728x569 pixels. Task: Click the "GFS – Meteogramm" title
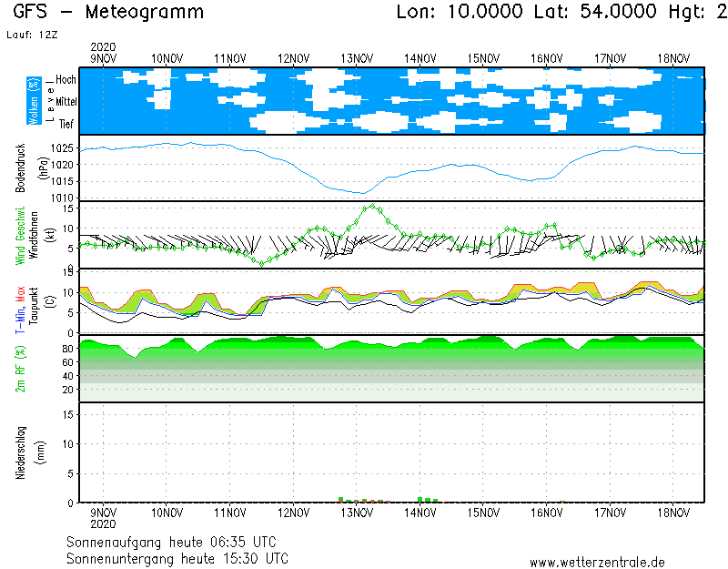pyautogui.click(x=108, y=12)
